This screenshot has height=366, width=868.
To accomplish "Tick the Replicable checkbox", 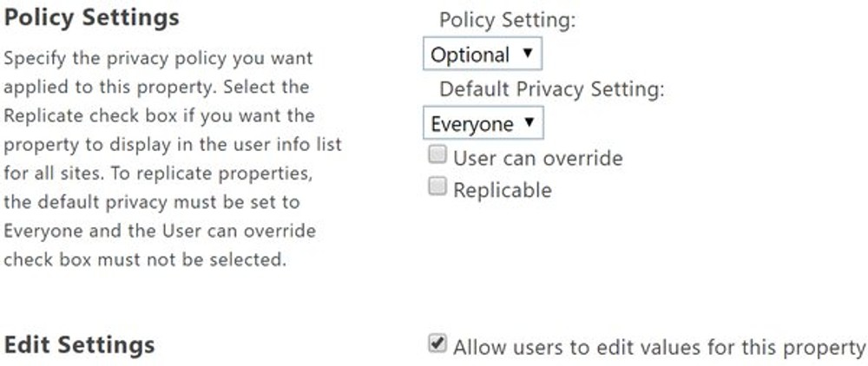I will [x=438, y=187].
